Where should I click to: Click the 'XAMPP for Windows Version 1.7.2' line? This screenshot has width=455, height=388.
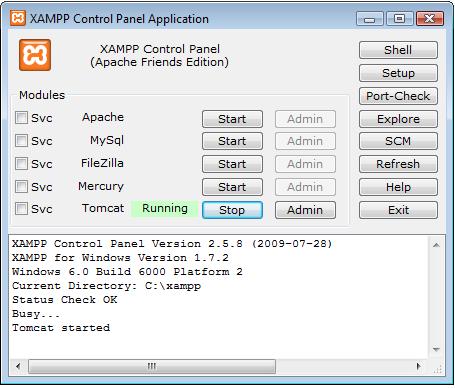pyautogui.click(x=121, y=258)
